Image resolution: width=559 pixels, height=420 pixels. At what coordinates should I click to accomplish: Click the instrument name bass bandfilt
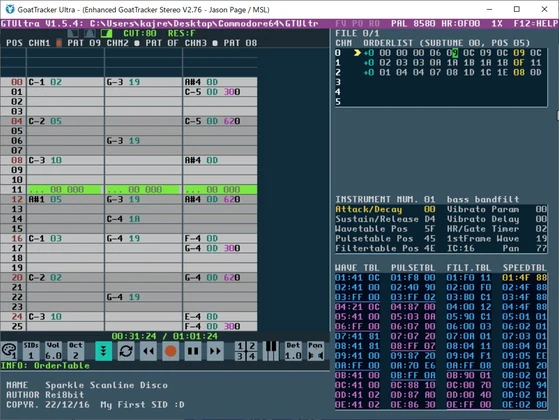coord(483,199)
